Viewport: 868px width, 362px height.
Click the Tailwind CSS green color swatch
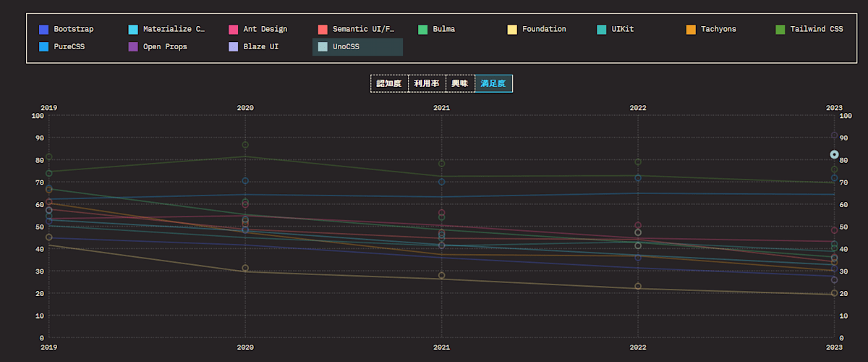click(780, 30)
